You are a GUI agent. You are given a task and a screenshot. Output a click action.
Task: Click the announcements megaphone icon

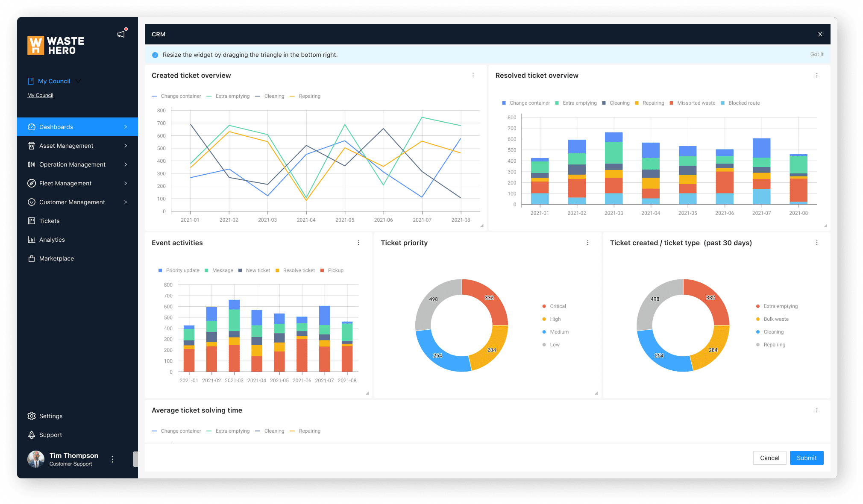tap(121, 34)
